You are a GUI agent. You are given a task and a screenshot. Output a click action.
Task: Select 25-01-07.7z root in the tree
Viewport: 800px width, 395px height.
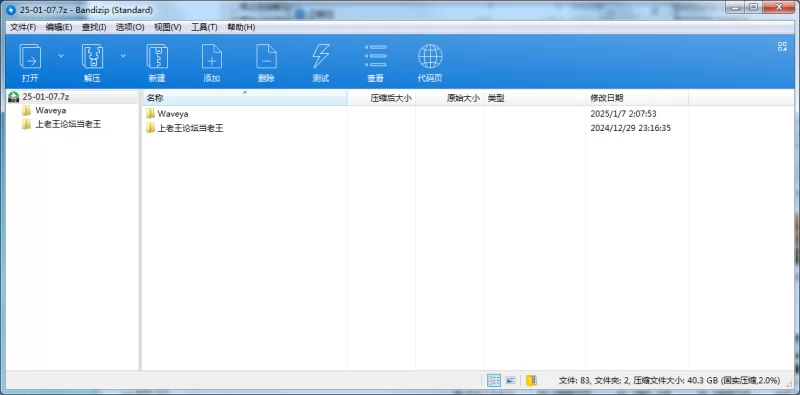(46, 96)
